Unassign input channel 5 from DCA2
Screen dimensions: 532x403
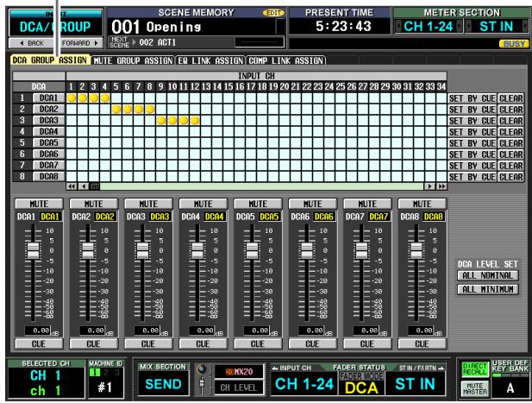tap(116, 110)
